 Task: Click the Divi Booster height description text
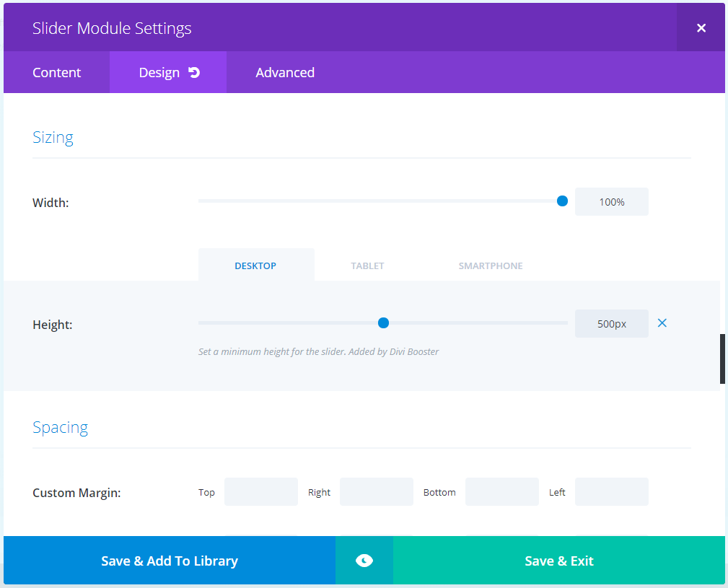318,352
